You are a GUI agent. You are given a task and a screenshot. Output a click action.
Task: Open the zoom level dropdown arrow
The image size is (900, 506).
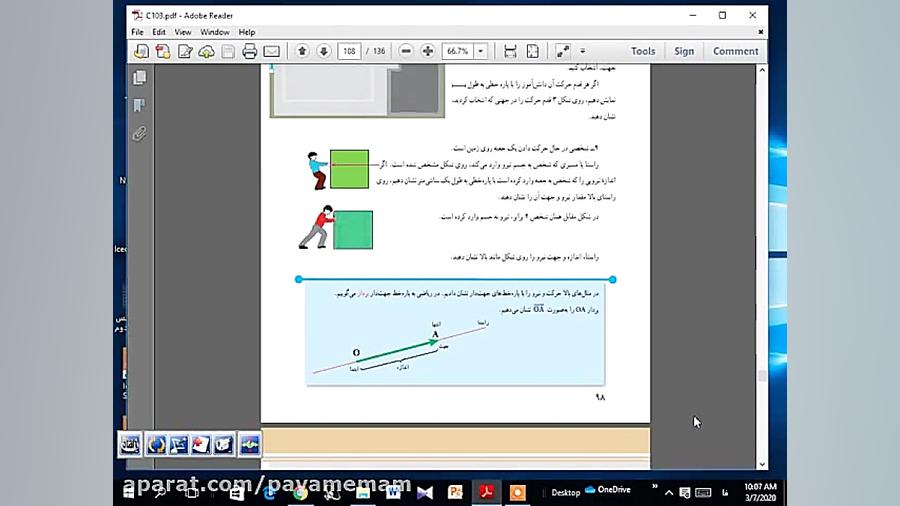(480, 51)
